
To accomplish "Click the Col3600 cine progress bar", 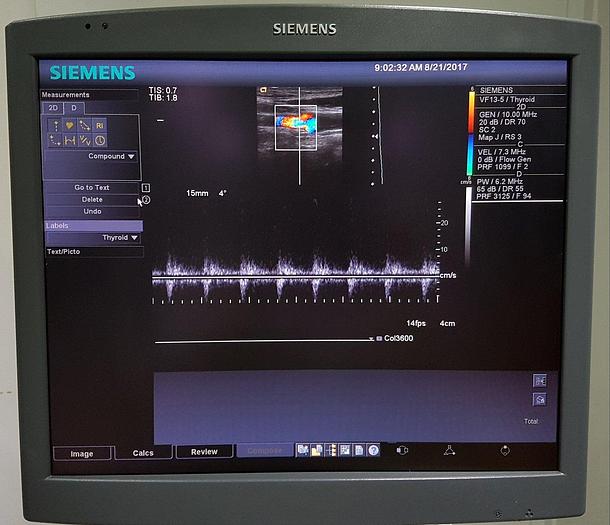I will point(264,341).
